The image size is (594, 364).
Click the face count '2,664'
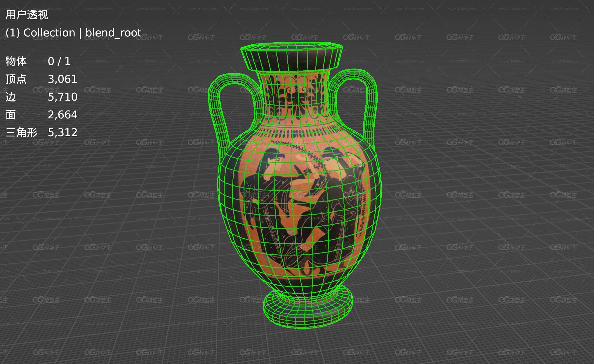[x=63, y=115]
